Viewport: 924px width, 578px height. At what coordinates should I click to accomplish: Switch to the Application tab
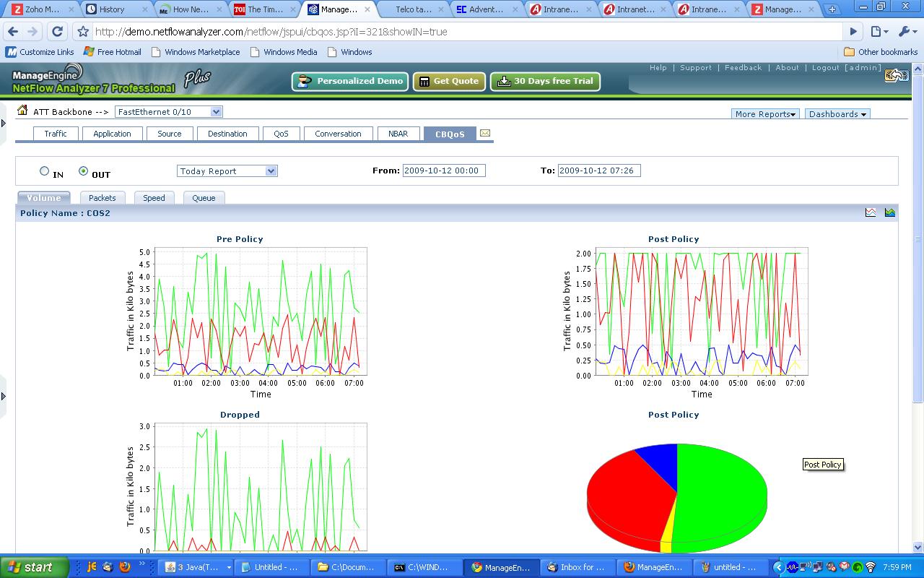pyautogui.click(x=112, y=134)
